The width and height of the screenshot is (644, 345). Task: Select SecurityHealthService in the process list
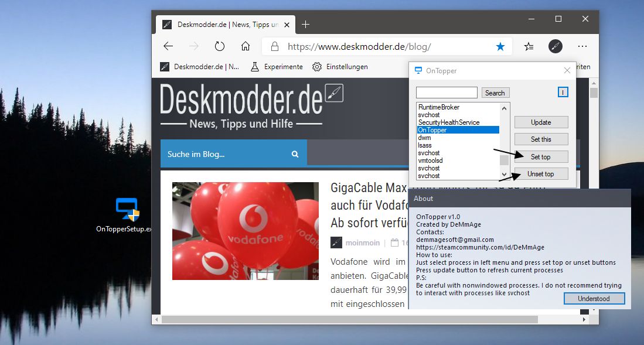[448, 122]
